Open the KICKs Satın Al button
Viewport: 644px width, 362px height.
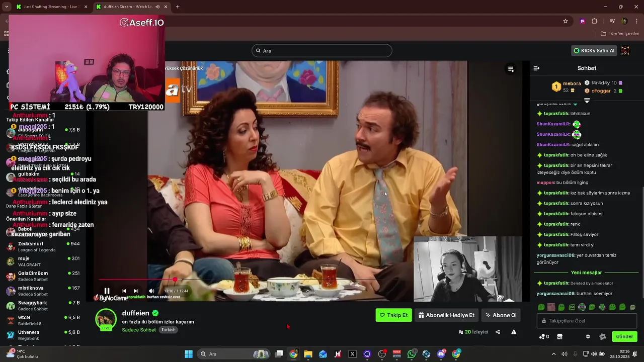click(594, 51)
